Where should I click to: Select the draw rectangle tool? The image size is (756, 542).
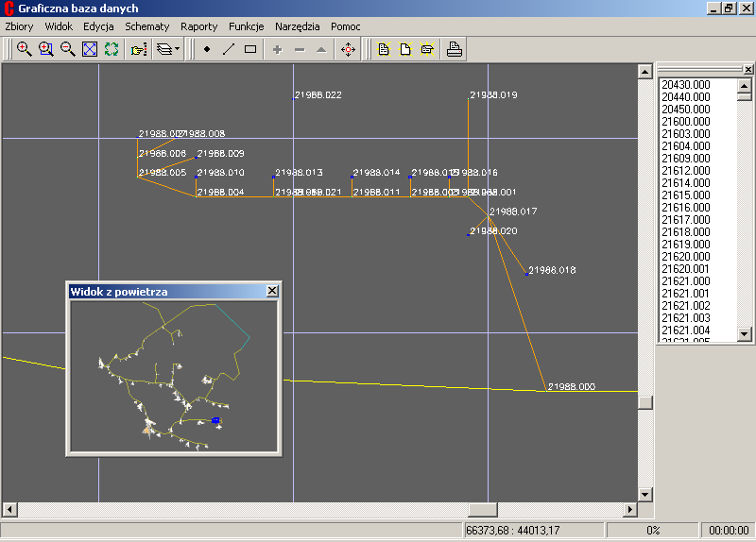point(250,49)
